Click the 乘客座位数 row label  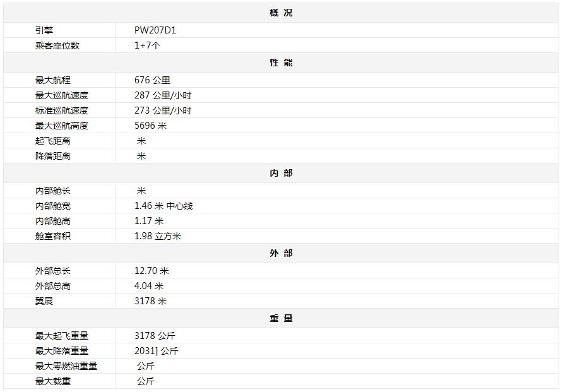pyautogui.click(x=57, y=45)
